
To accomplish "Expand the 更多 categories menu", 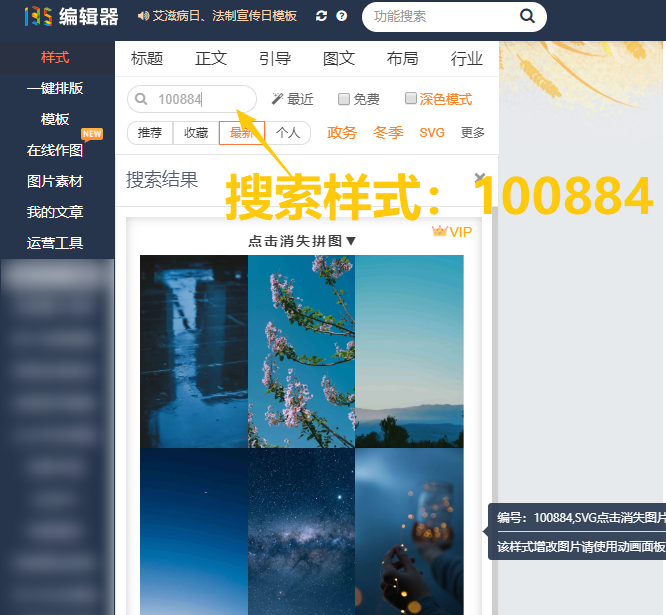I will pyautogui.click(x=473, y=133).
